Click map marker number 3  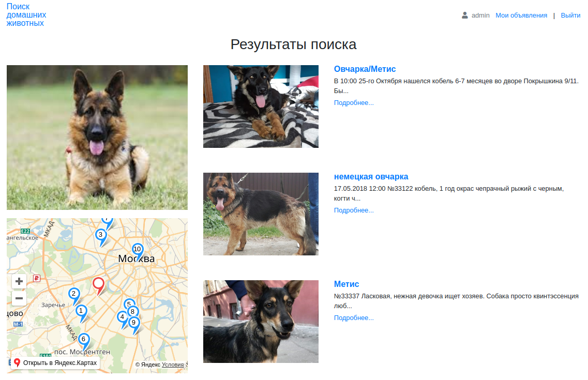point(100,235)
